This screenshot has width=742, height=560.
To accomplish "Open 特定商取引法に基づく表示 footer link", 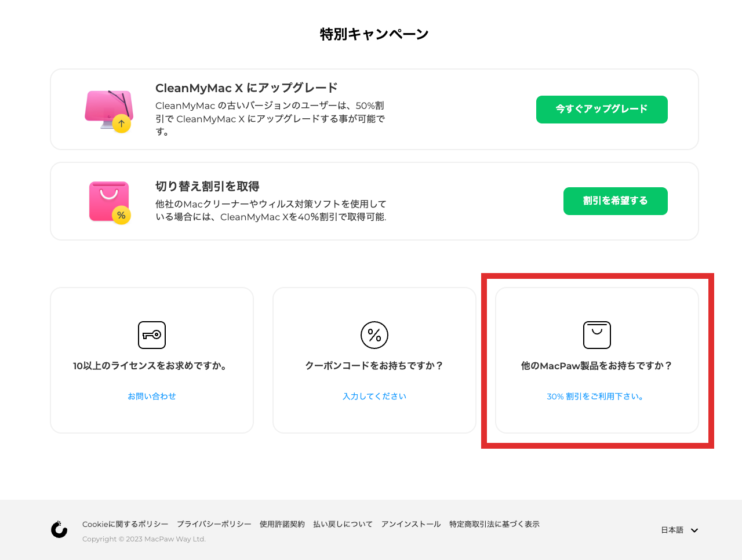I will coord(494,524).
